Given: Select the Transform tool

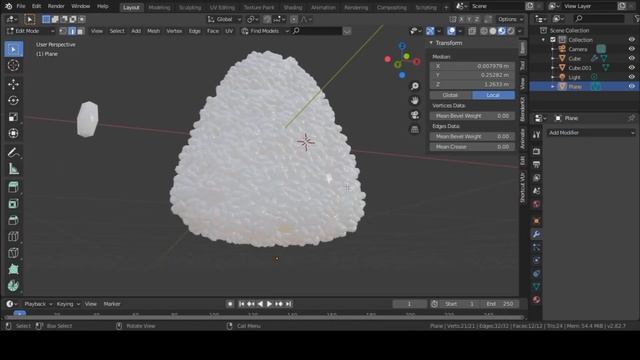Looking at the screenshot, I should point(13,133).
